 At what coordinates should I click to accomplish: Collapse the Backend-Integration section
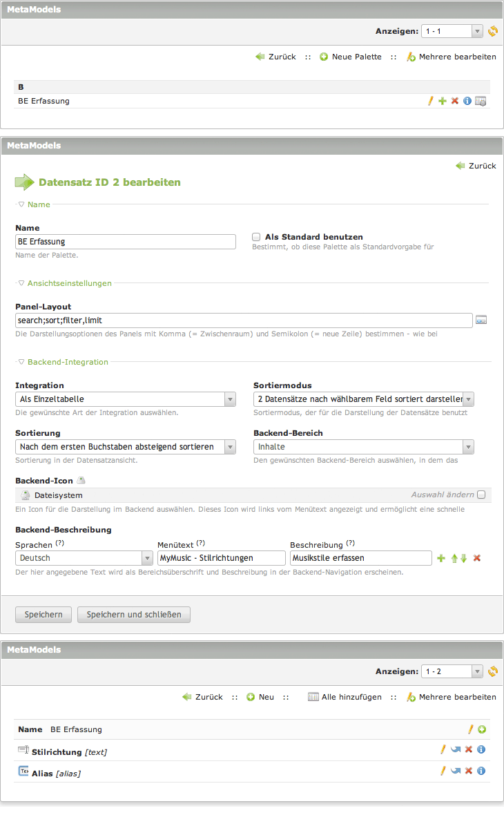click(x=21, y=362)
